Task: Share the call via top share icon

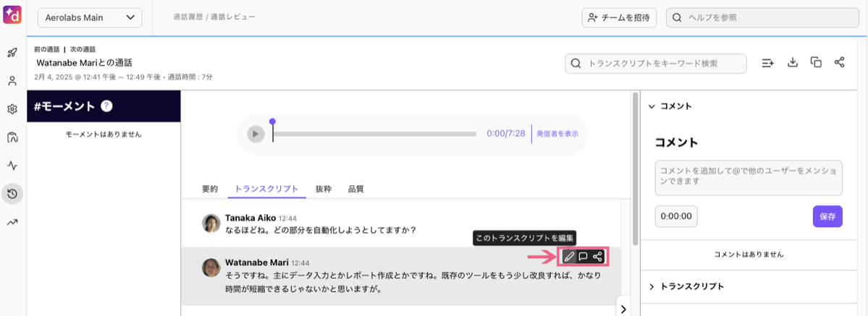Action: tap(839, 62)
